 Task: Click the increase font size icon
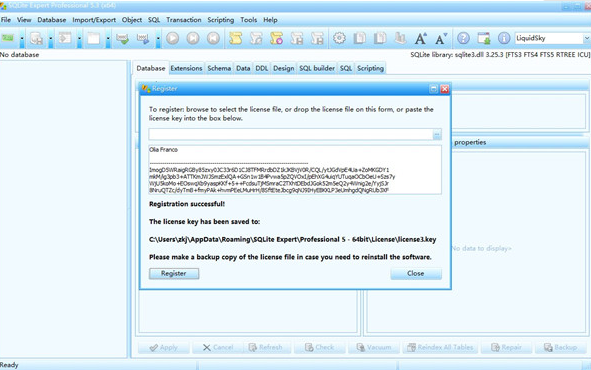point(421,38)
